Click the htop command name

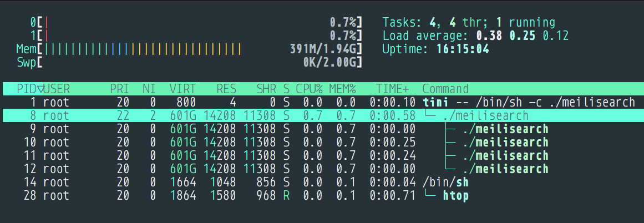coord(455,195)
